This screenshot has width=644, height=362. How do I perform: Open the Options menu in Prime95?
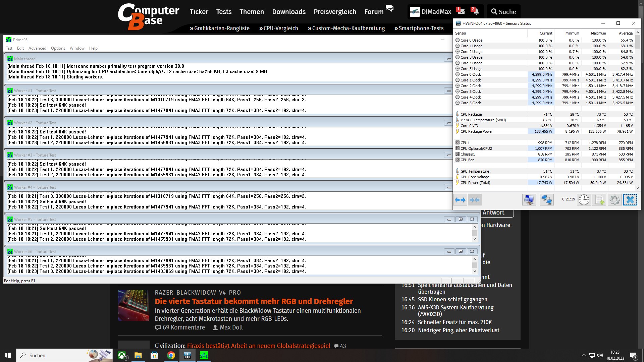pos(58,48)
